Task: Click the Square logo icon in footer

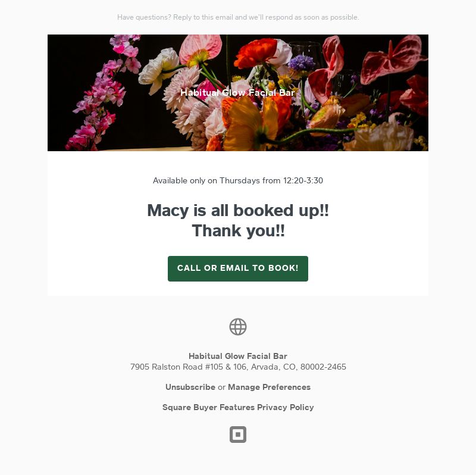Action: click(237, 435)
